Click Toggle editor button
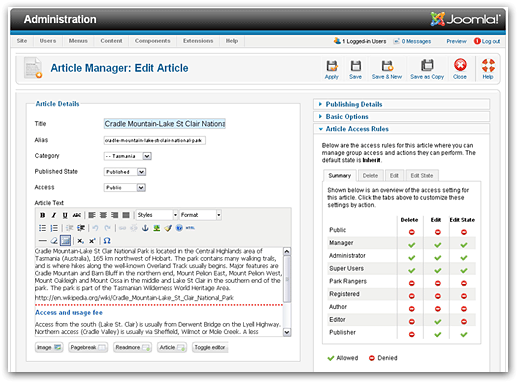The image size is (518, 385). pos(210,348)
